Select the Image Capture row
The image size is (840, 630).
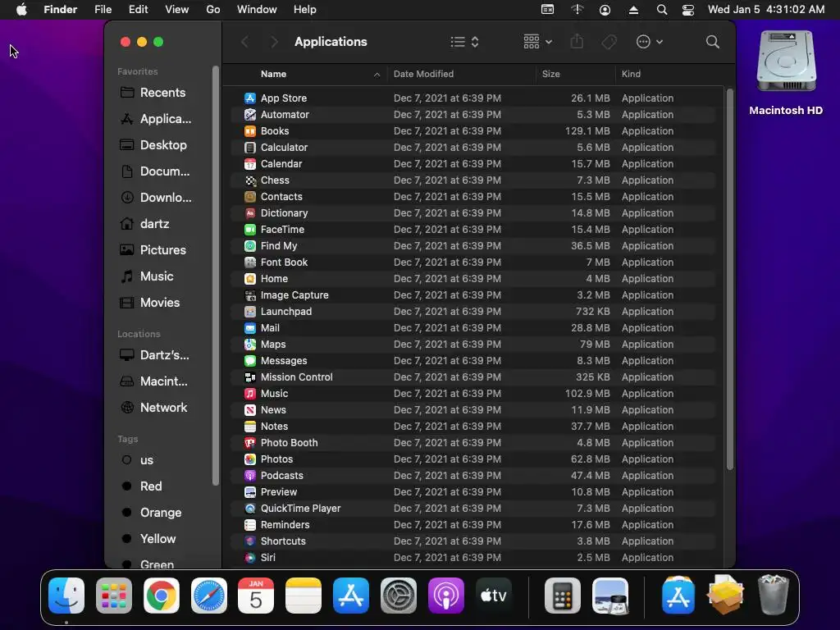pyautogui.click(x=473, y=295)
